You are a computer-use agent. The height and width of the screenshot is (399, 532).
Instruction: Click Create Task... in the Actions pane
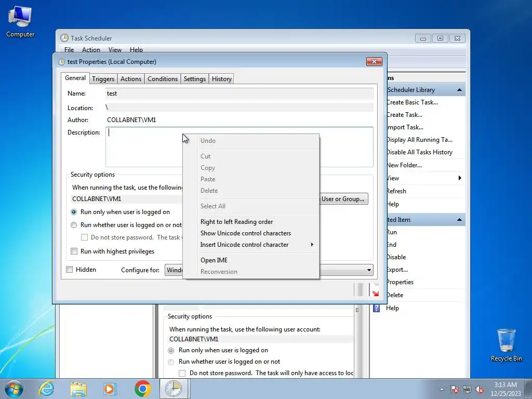point(404,115)
